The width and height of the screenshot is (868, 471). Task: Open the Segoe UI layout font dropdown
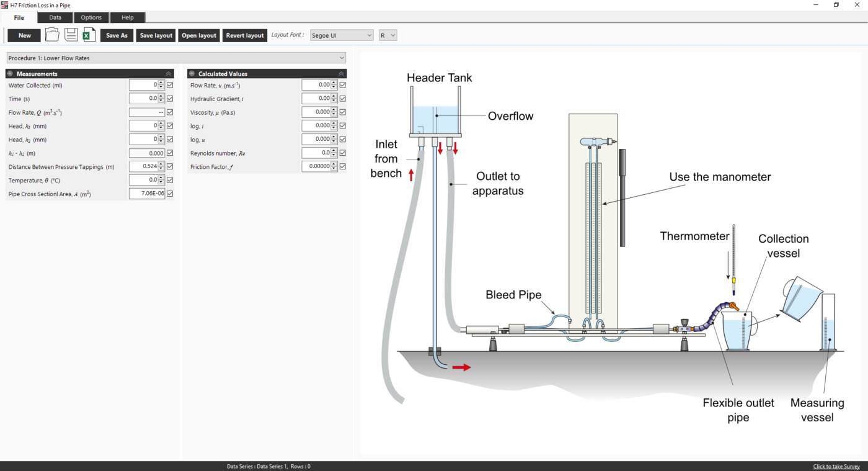tap(341, 35)
